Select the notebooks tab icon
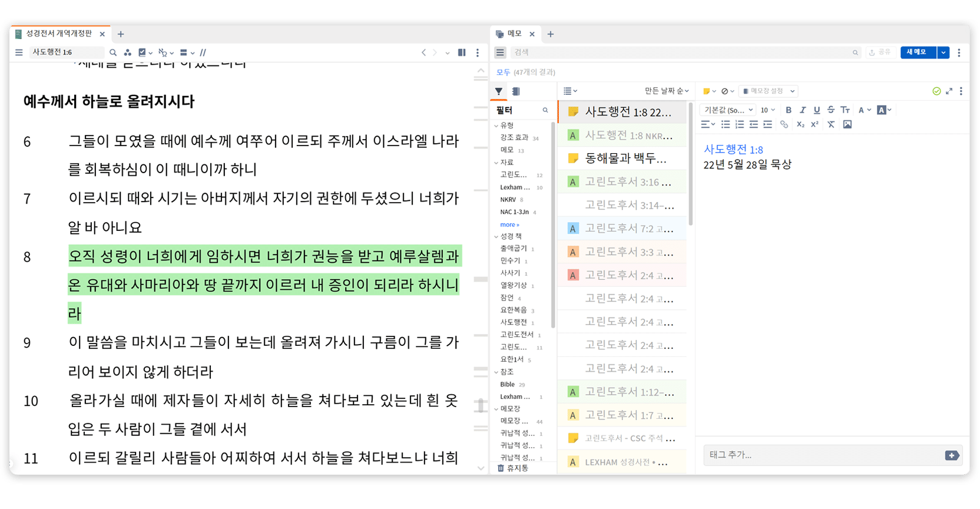 pos(516,91)
